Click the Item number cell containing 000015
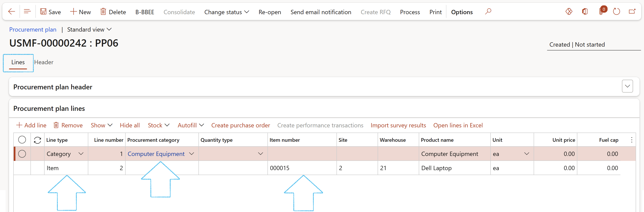Screen dimensions: 644x212 pos(279,168)
